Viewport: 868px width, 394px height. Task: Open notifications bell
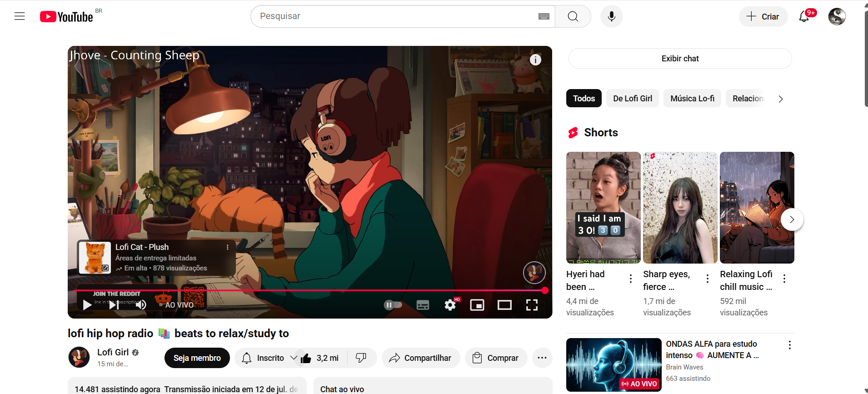[x=804, y=16]
